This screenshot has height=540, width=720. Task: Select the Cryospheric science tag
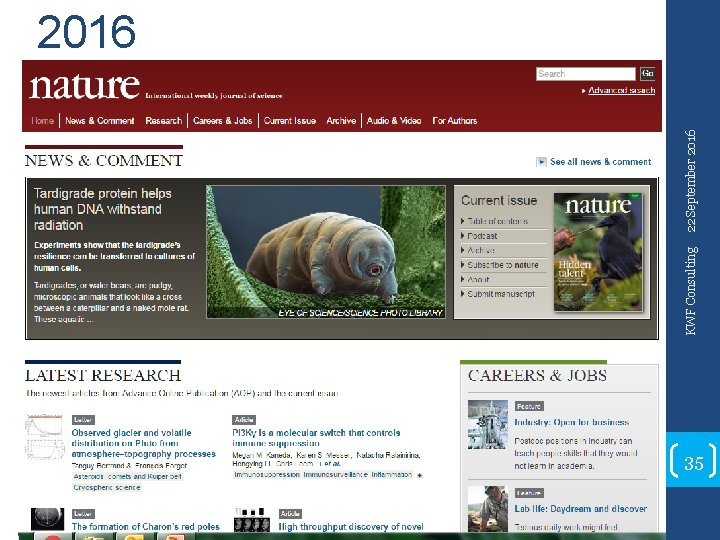click(x=107, y=488)
